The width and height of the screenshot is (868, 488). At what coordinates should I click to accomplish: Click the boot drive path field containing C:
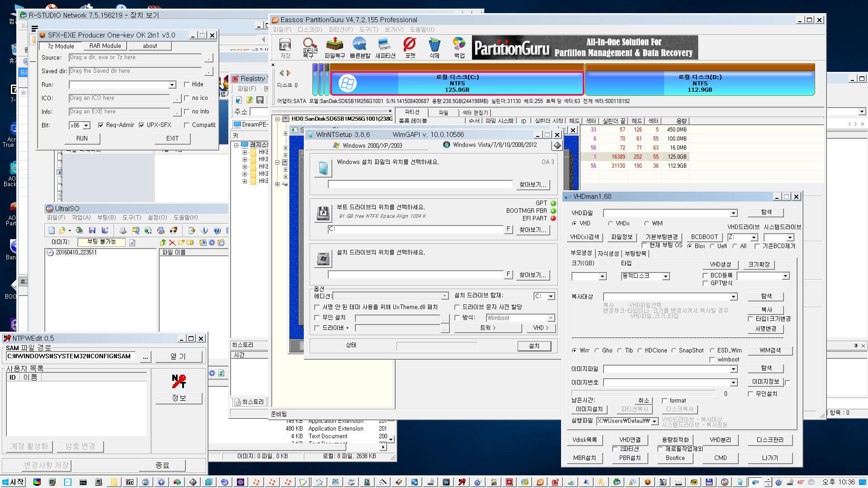coord(415,229)
